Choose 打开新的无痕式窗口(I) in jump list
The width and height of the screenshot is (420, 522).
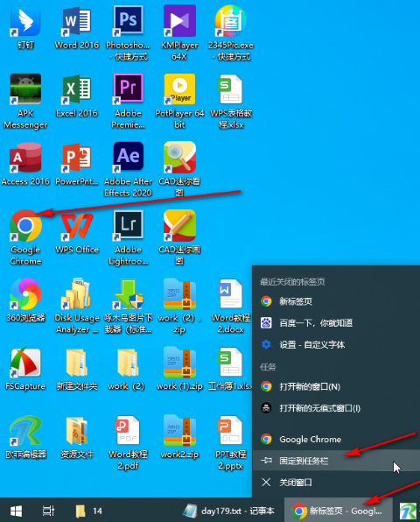pyautogui.click(x=336, y=408)
